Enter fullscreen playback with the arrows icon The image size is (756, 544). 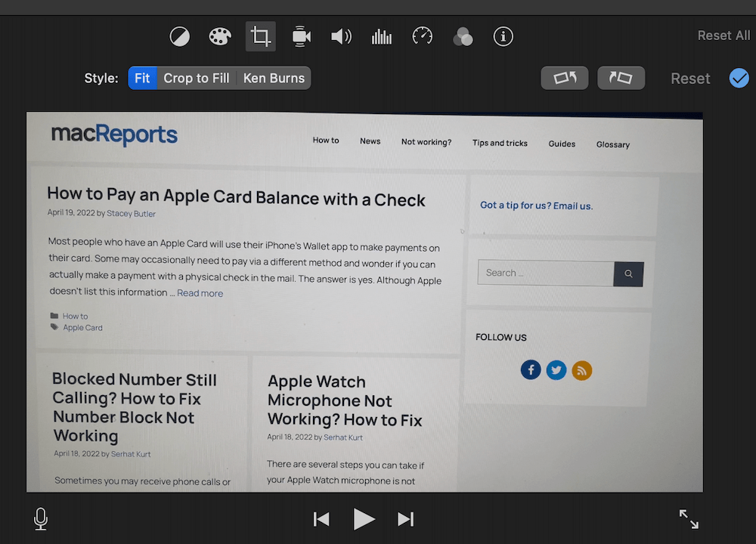tap(689, 519)
